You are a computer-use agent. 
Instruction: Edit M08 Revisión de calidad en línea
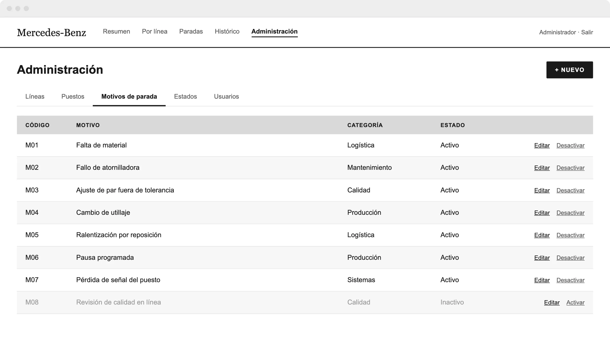click(552, 302)
